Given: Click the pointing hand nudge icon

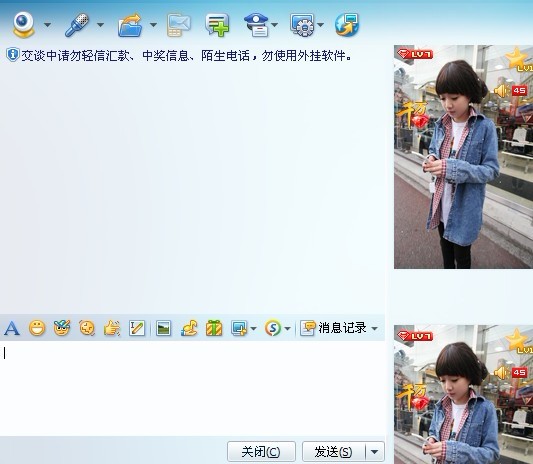Looking at the screenshot, I should [x=112, y=328].
